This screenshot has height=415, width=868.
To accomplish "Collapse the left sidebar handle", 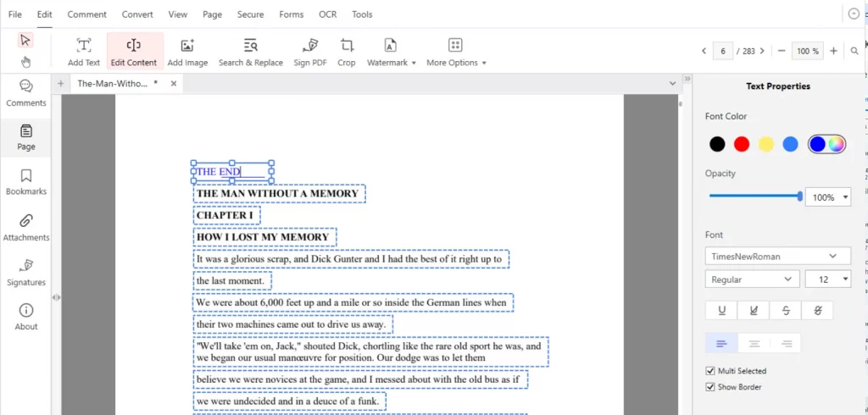I will pos(56,297).
